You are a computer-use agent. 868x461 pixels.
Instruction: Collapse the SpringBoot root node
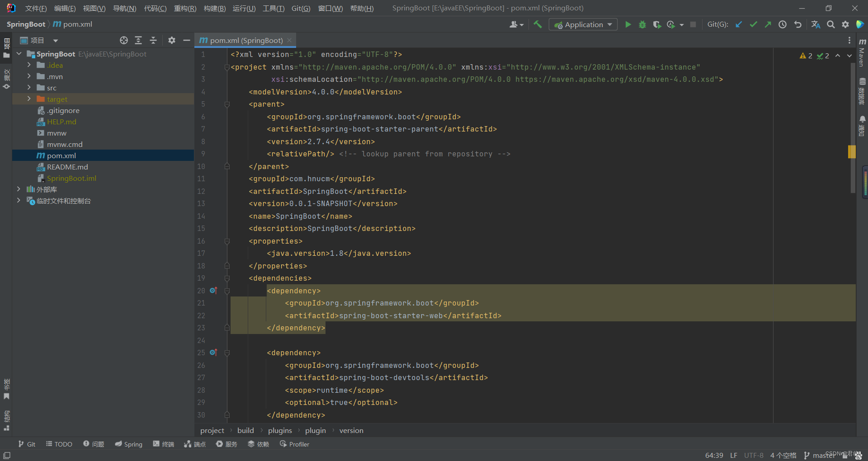(19, 54)
